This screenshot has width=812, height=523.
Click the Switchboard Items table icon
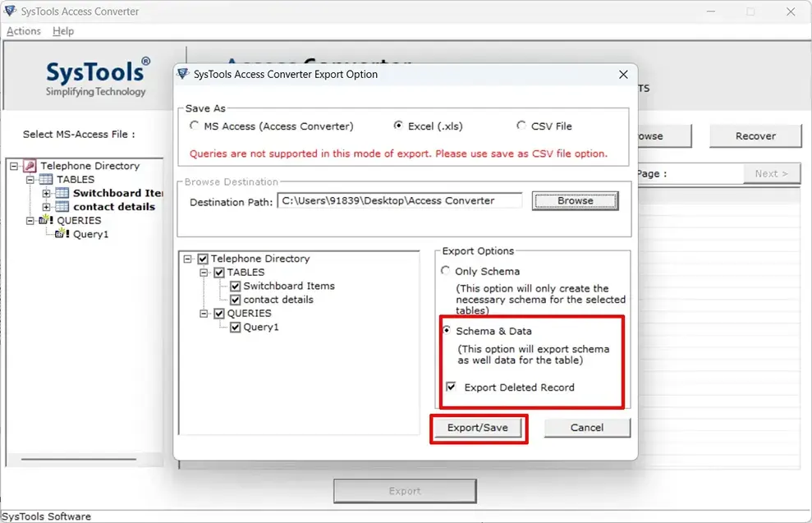(x=62, y=194)
